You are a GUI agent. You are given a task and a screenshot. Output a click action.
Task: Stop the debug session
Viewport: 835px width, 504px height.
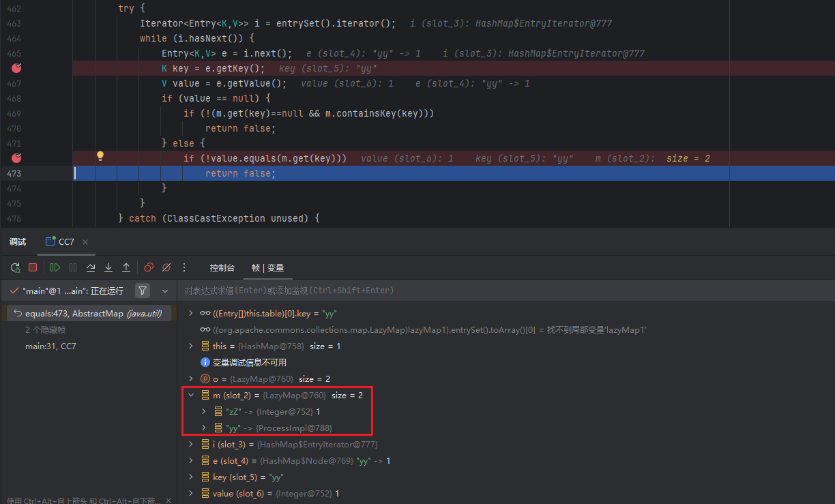point(33,267)
